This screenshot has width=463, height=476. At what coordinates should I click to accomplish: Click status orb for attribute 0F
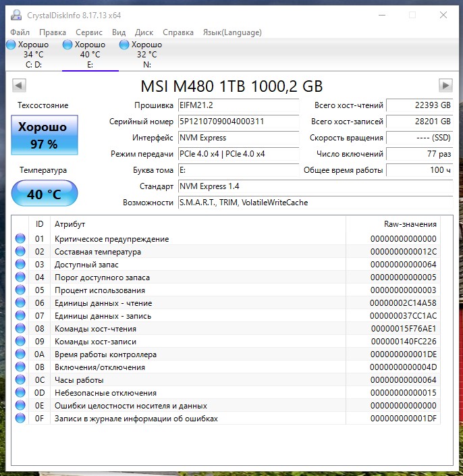[x=20, y=418]
